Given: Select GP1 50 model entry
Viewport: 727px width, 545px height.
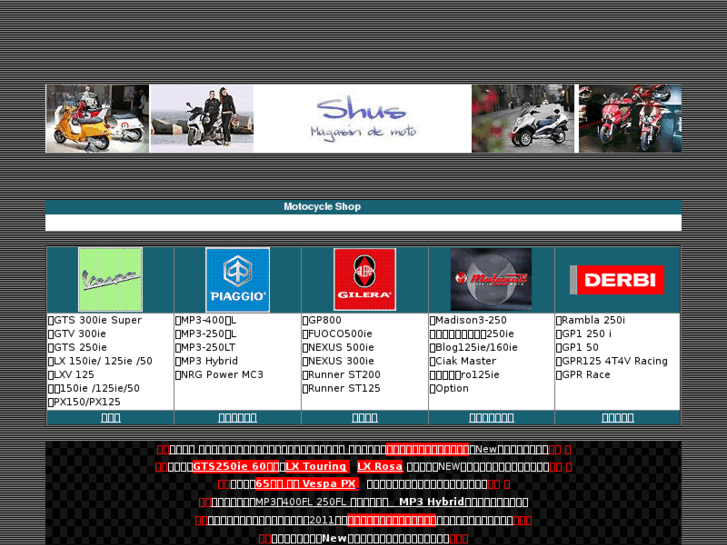Looking at the screenshot, I should 577,347.
